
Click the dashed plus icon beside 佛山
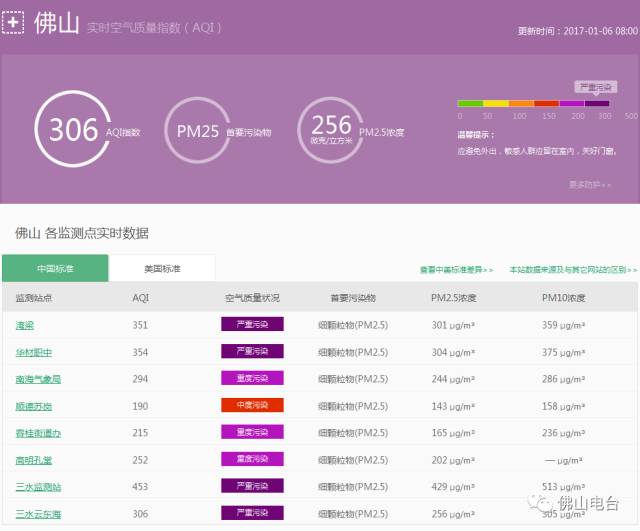(13, 22)
